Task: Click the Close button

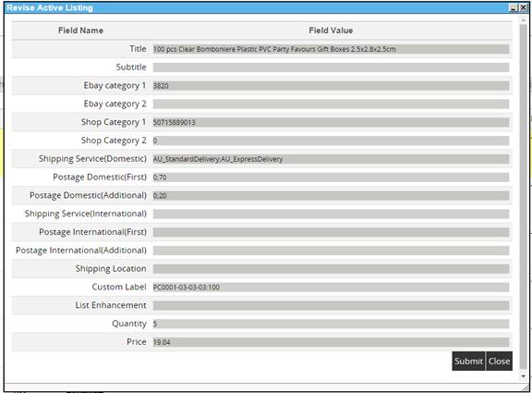Action: tap(499, 361)
